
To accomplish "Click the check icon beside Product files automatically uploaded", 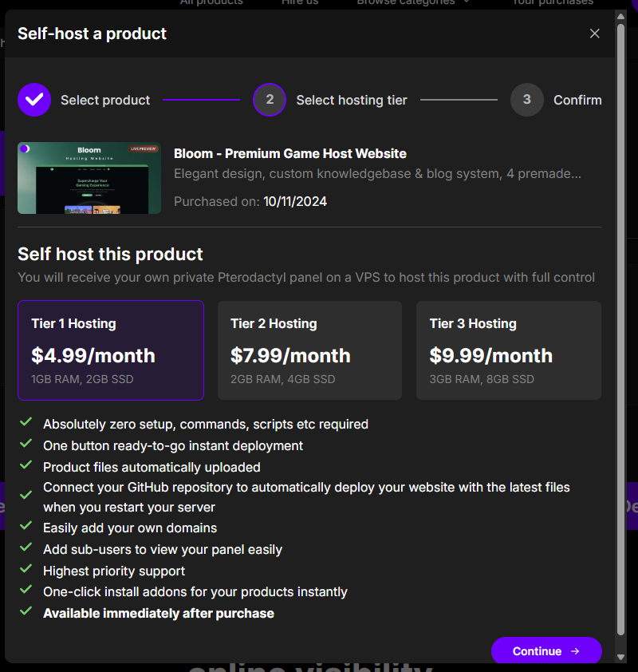I will pos(26,466).
